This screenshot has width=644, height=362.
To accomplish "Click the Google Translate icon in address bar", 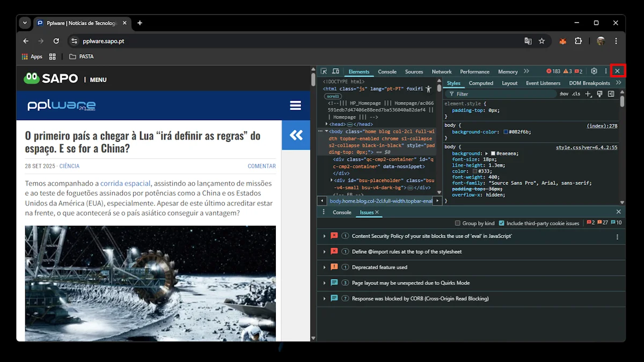I will [528, 41].
